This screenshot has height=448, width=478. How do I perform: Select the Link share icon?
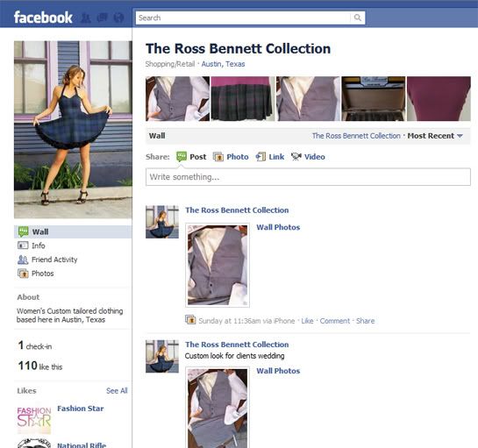[x=260, y=157]
